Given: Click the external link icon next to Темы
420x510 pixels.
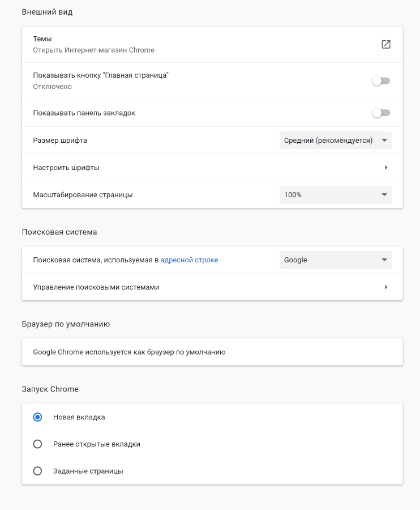Looking at the screenshot, I should click(386, 44).
